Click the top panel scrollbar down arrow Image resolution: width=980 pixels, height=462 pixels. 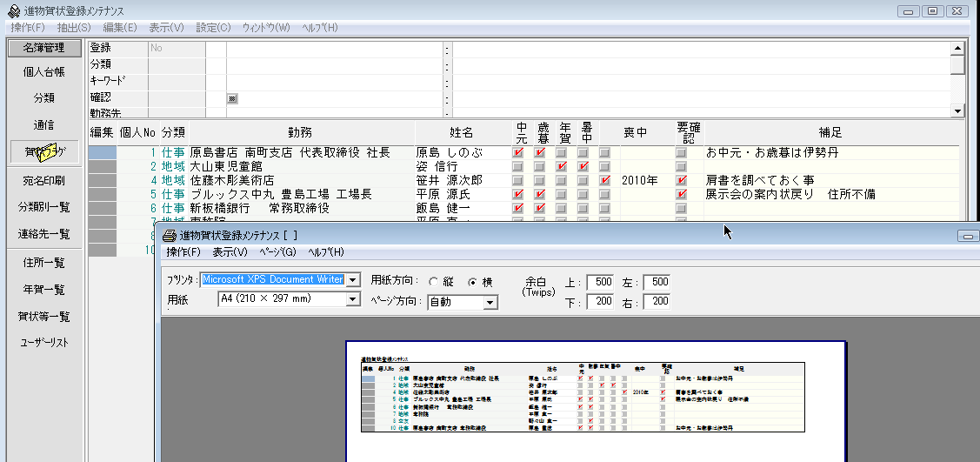pyautogui.click(x=957, y=110)
